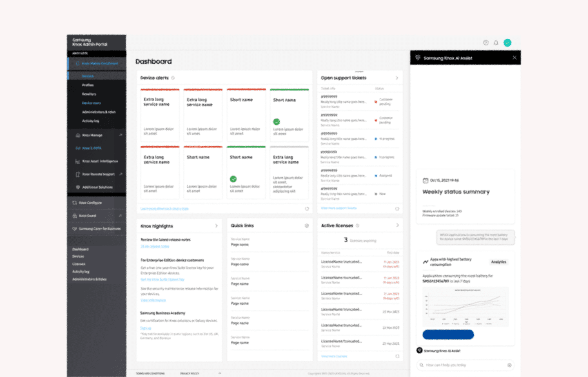Open Profiles in the sidebar
Screen dimensions: 588x377
tap(88, 85)
